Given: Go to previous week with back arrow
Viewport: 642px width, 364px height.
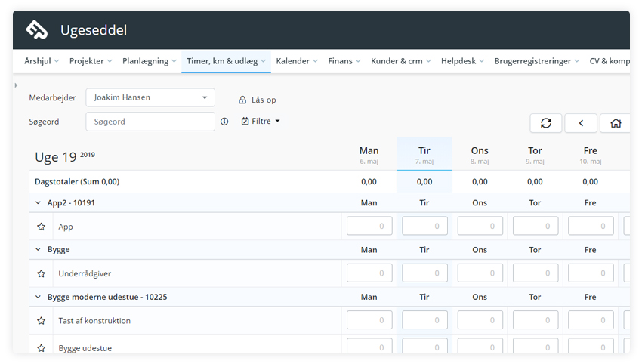Looking at the screenshot, I should [581, 123].
